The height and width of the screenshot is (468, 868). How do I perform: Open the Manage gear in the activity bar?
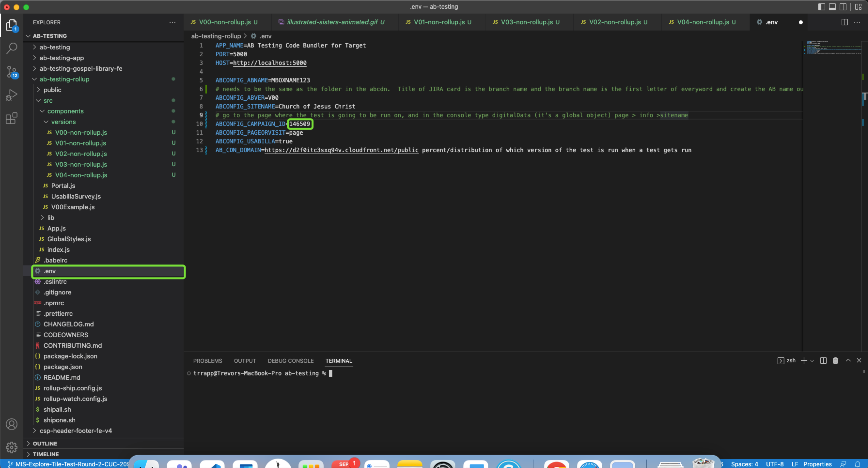(x=12, y=447)
